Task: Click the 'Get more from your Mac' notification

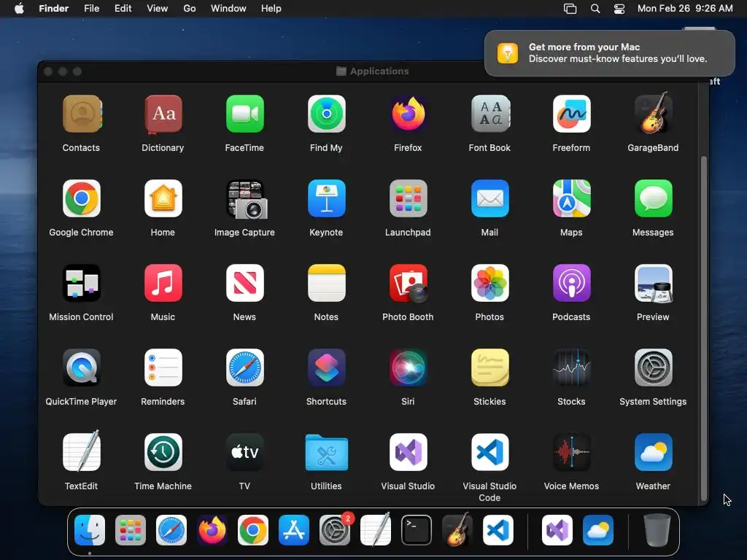Action: (609, 52)
